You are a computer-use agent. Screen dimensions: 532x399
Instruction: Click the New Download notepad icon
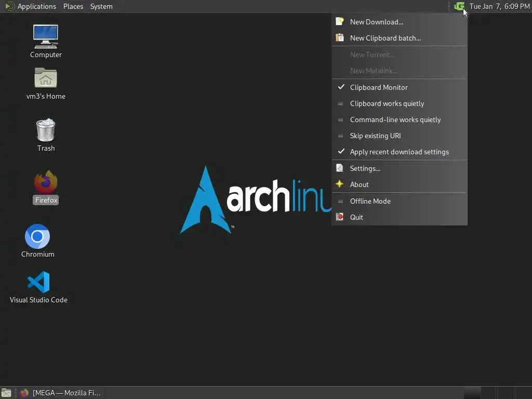340,22
